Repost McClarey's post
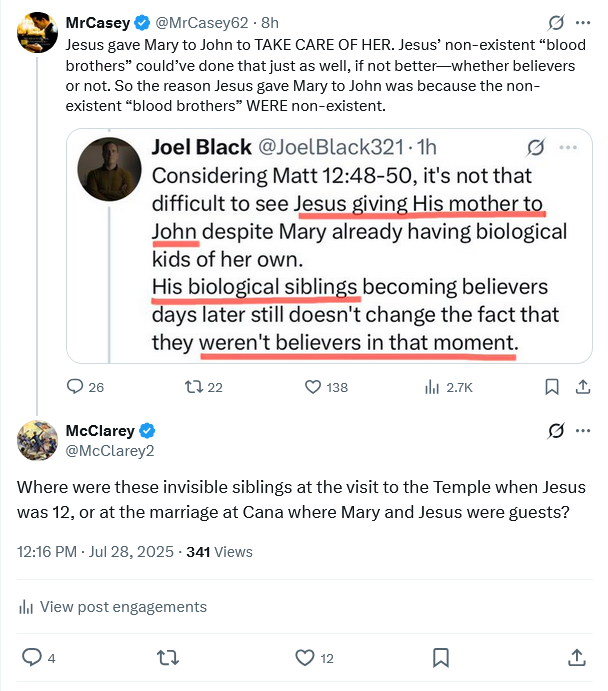The height and width of the screenshot is (691, 608). (168, 657)
